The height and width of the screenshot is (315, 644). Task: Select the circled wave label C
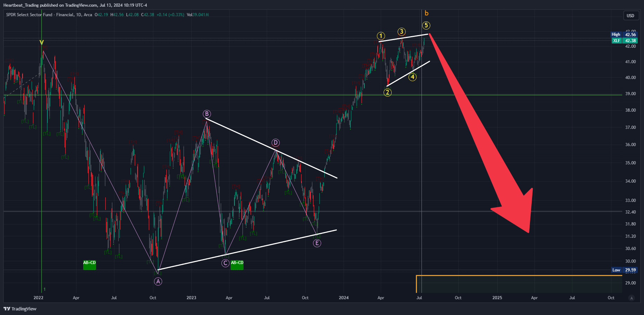pyautogui.click(x=225, y=263)
